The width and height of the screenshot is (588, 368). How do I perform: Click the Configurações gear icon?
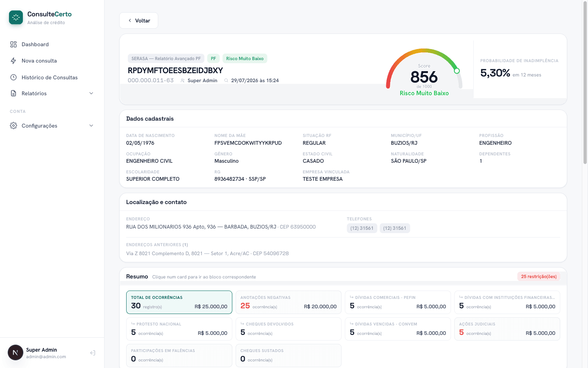pyautogui.click(x=13, y=126)
